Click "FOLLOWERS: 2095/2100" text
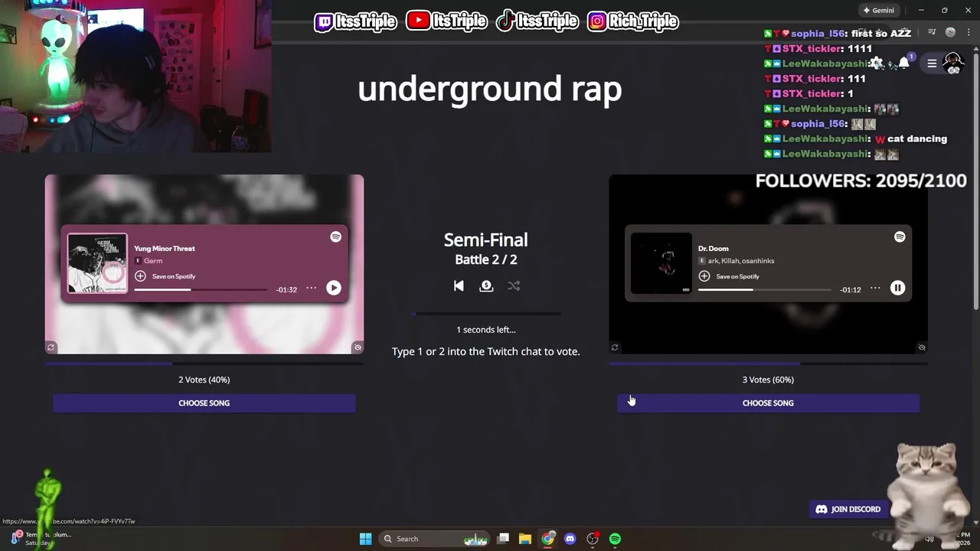Viewport: 980px width, 551px height. [x=861, y=181]
